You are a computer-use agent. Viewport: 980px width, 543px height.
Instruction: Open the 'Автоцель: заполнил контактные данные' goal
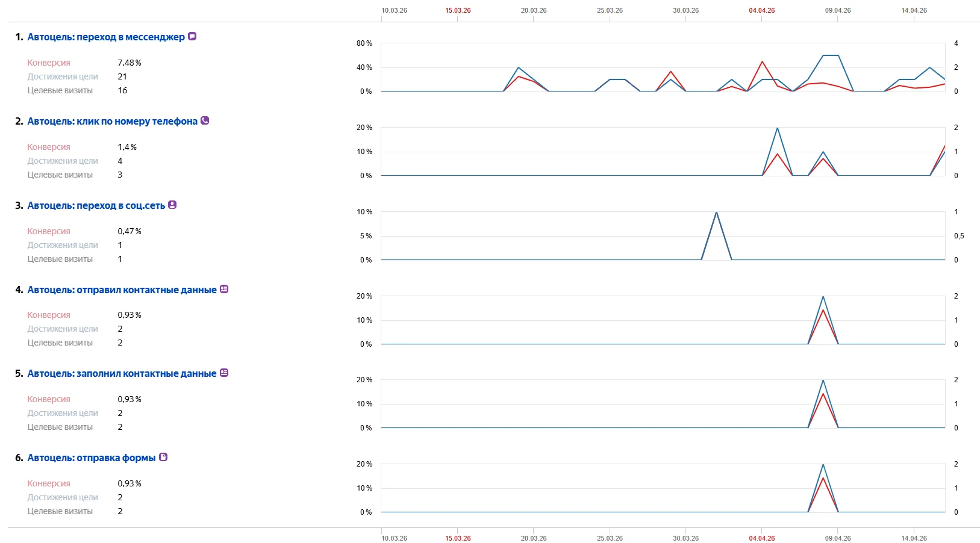tap(122, 373)
